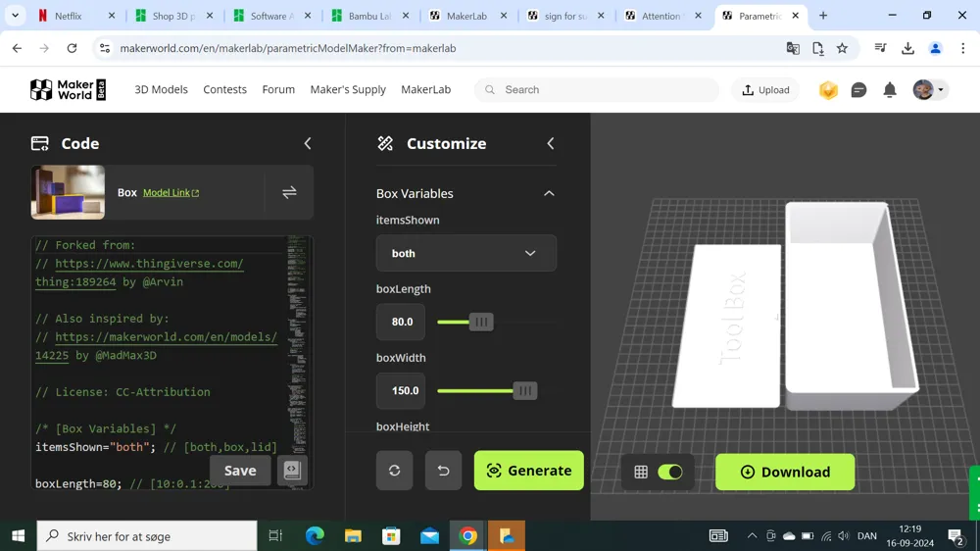Switch to the Attention tab
Screen dimensions: 980x551
(663, 16)
